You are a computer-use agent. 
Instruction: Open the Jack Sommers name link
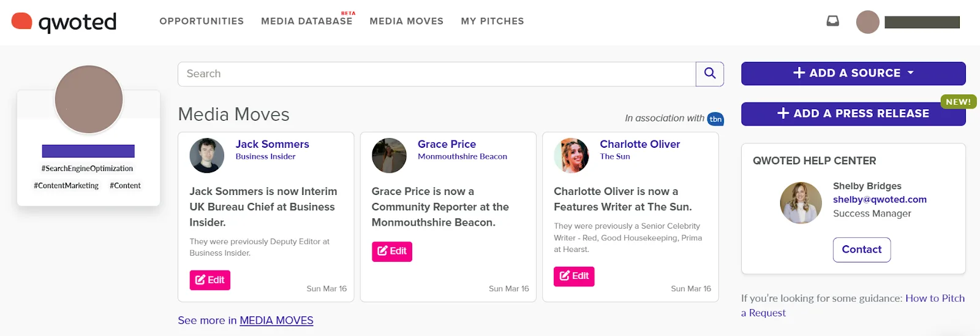[x=273, y=144]
